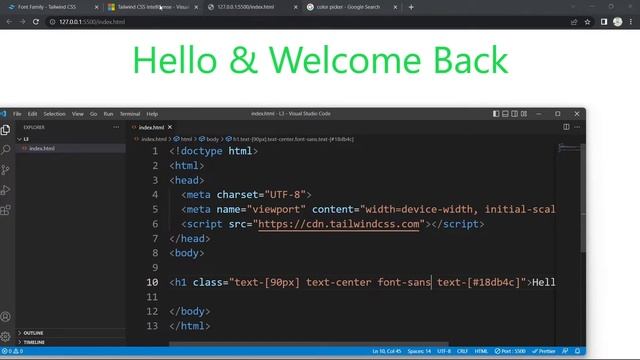
Task: Open a new browser tab
Action: coord(411,7)
